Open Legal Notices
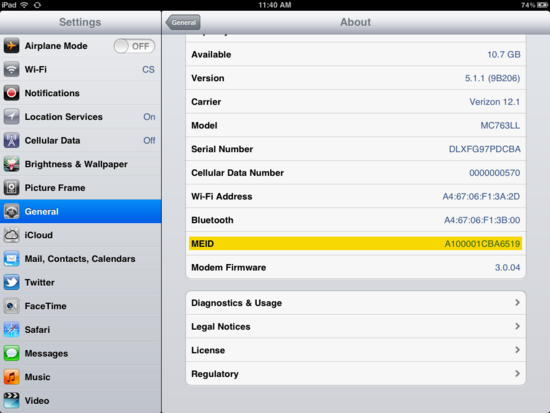The width and height of the screenshot is (550, 413). point(356,326)
